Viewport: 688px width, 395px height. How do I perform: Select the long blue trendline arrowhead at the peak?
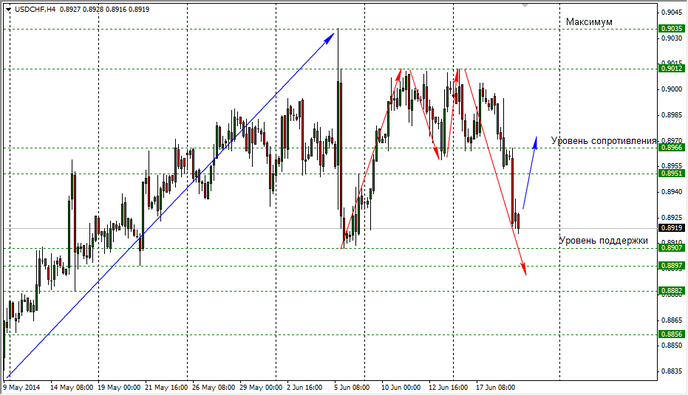point(330,38)
